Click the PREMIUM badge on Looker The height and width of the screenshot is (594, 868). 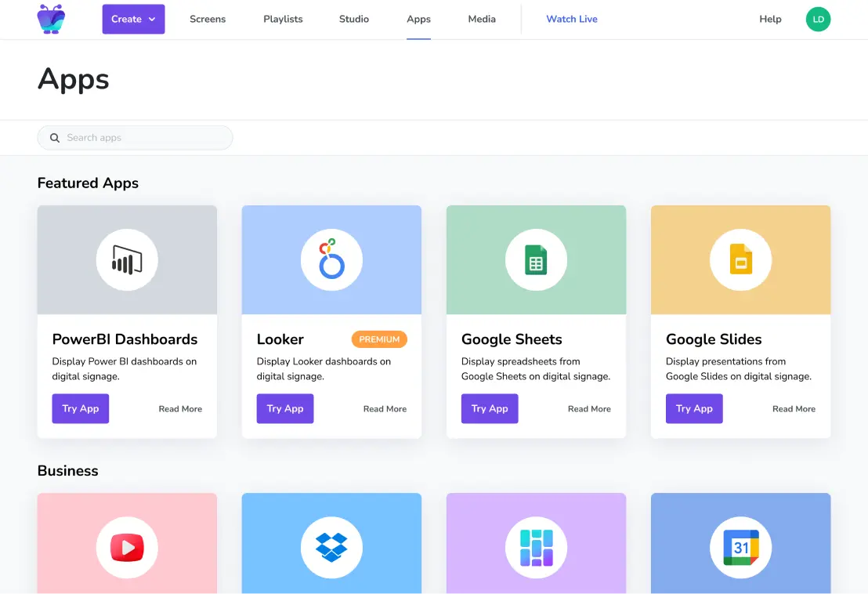[379, 339]
